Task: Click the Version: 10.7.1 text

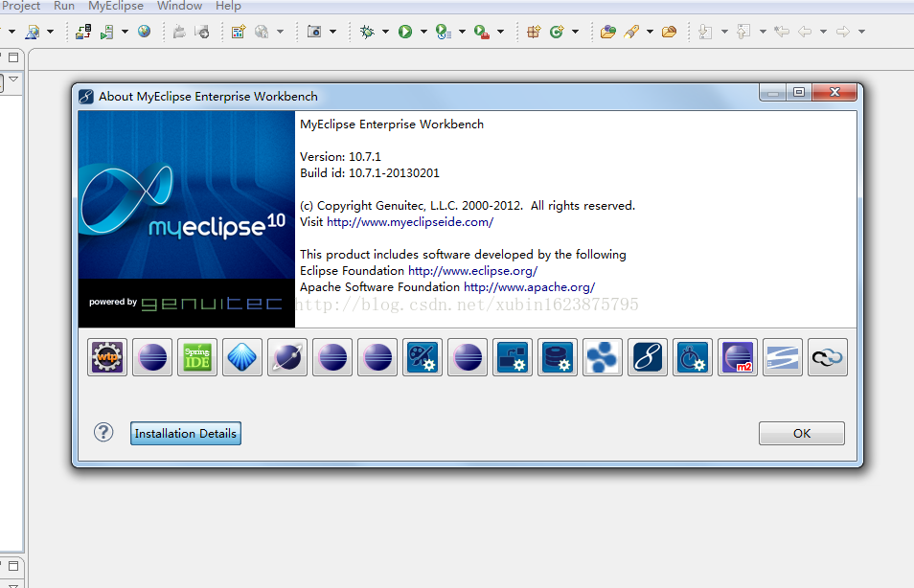Action: (340, 157)
